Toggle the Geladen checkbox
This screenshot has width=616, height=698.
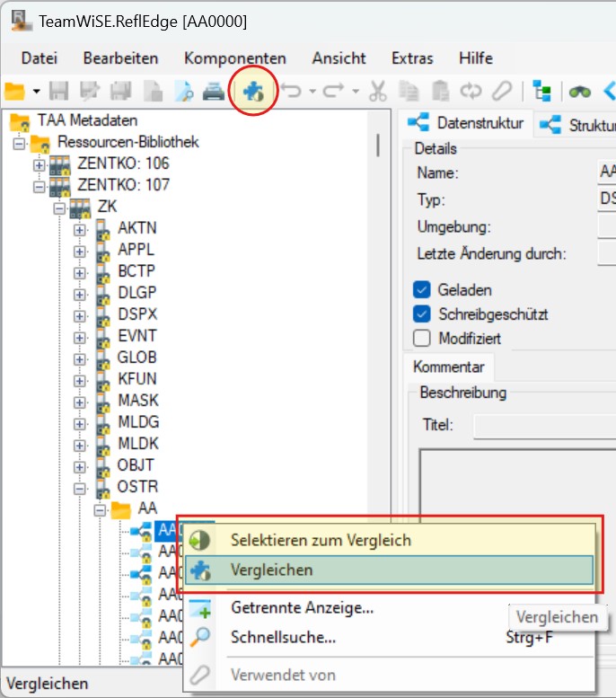point(421,290)
